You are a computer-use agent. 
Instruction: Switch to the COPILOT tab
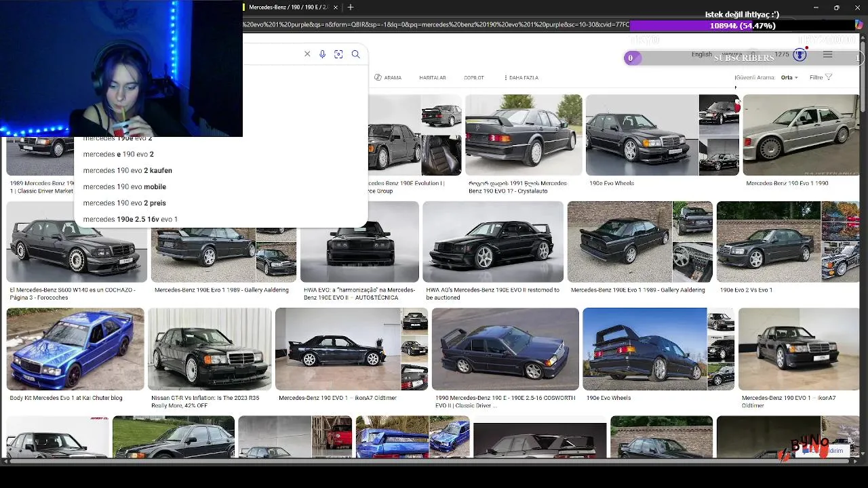click(474, 77)
